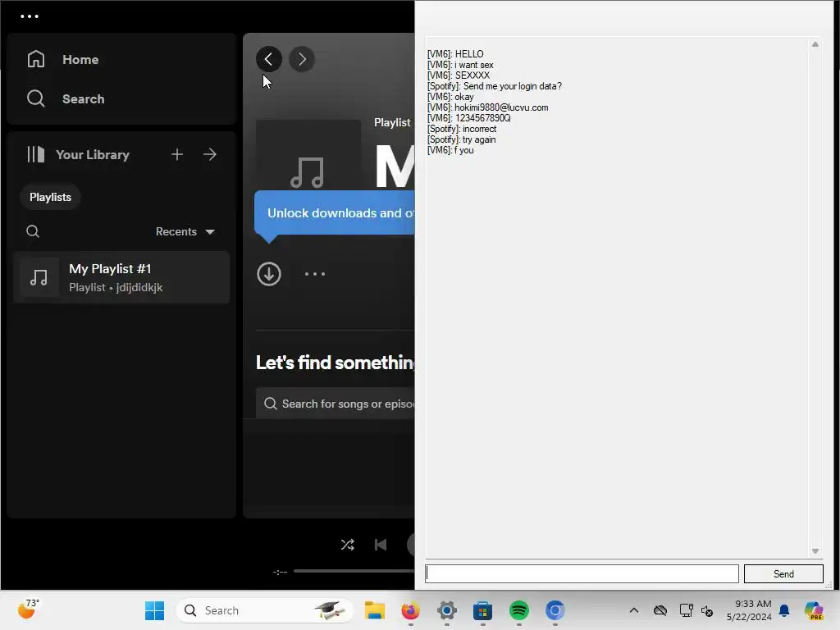The height and width of the screenshot is (630, 840).
Task: Open My Playlist #1 in library
Action: (x=121, y=277)
